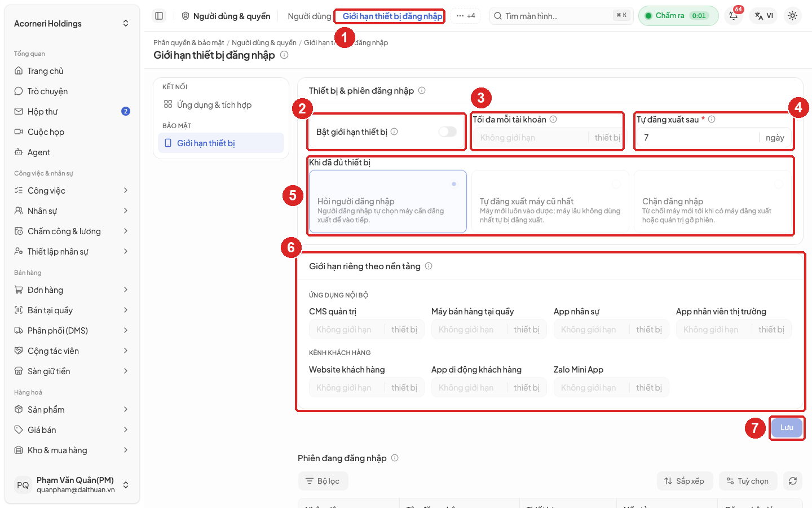812x508 pixels.
Task: Refresh the active sessions list icon
Action: click(793, 481)
